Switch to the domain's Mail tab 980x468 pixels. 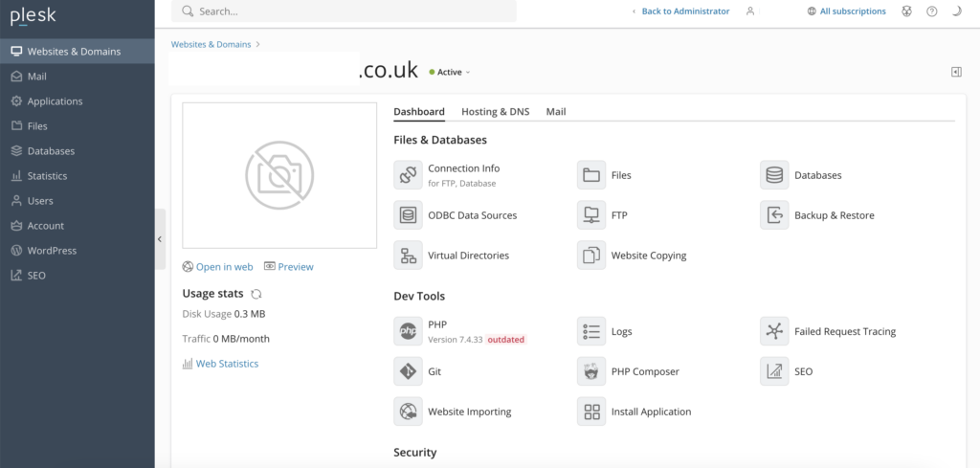tap(556, 112)
